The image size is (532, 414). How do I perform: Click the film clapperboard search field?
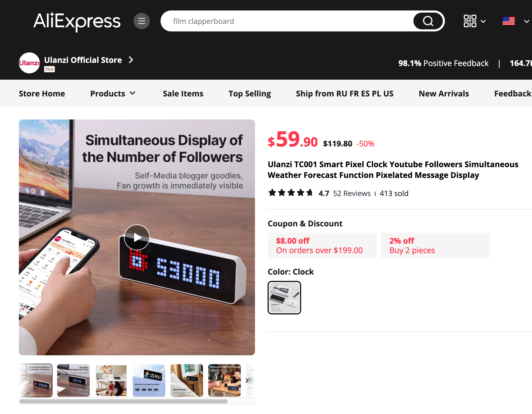coord(287,21)
